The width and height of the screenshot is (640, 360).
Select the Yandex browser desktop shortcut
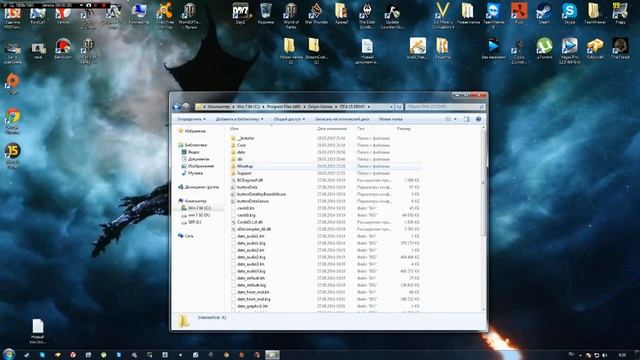[63, 14]
